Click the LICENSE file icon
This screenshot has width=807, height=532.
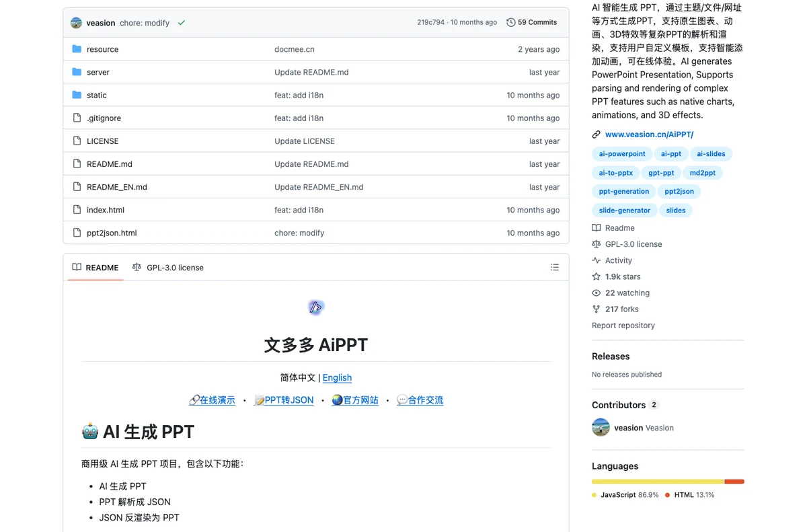77,141
